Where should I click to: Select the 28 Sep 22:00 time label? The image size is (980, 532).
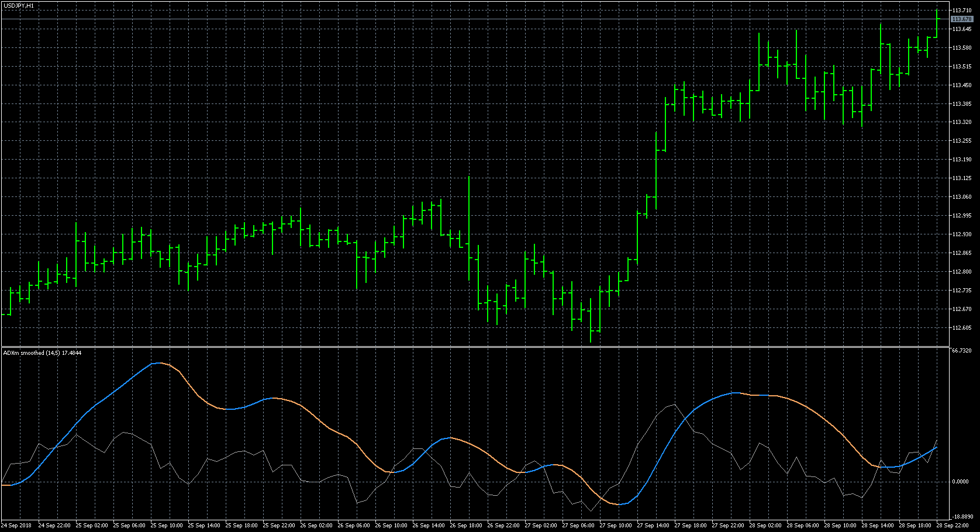click(x=953, y=526)
